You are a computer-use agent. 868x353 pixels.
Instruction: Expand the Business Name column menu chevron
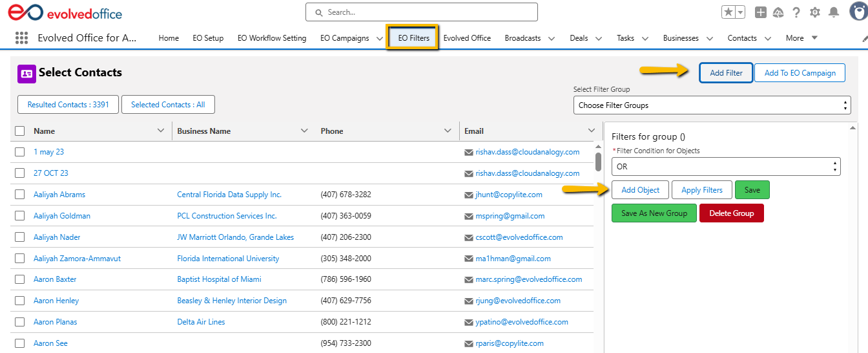(x=304, y=131)
